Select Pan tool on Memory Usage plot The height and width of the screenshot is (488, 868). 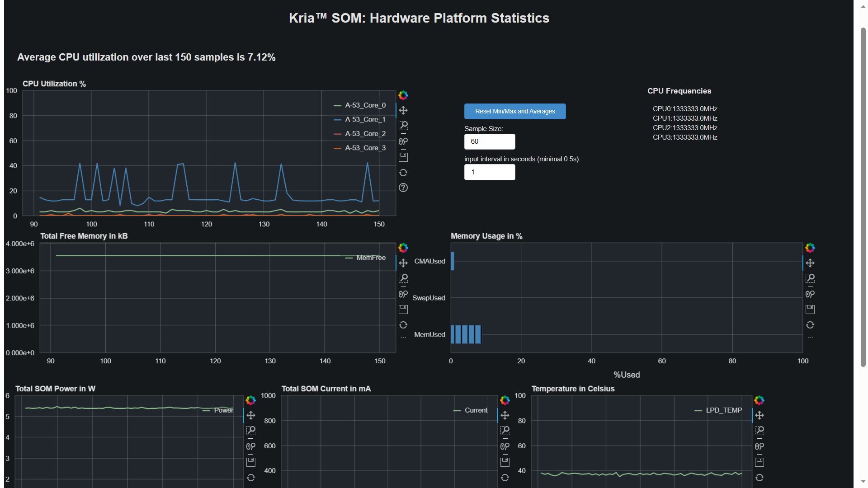(x=810, y=263)
